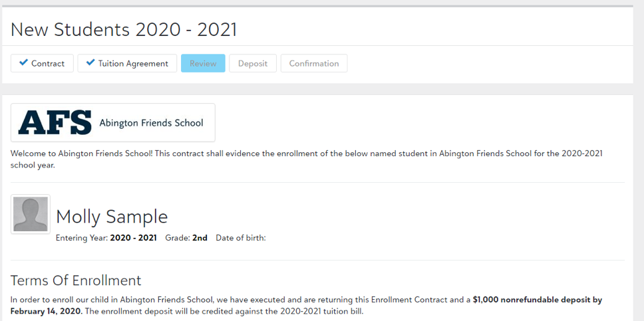Image resolution: width=644 pixels, height=321 pixels.
Task: Click the Date of birth label
Action: 241,238
